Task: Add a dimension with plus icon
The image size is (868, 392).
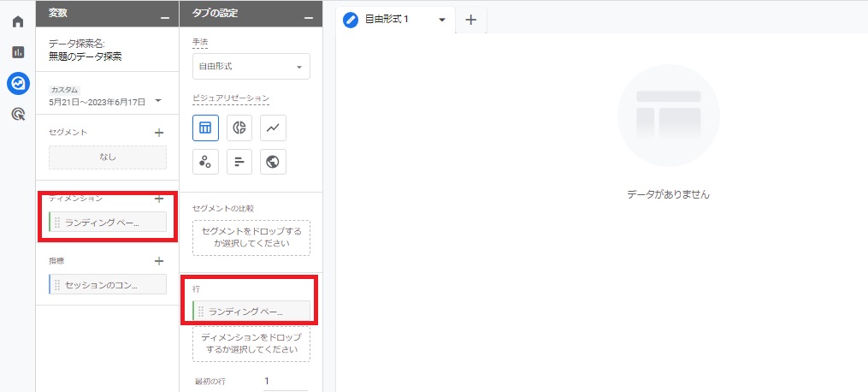Action: pos(159,199)
